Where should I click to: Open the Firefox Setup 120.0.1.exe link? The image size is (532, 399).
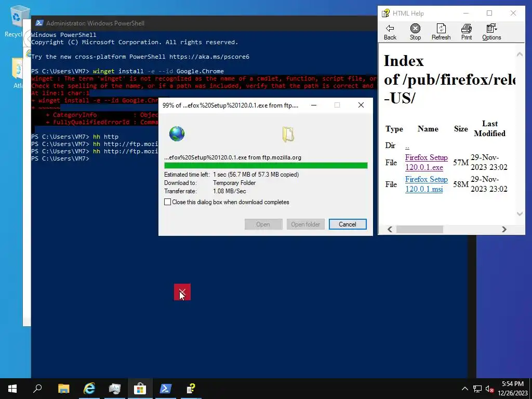pos(426,162)
